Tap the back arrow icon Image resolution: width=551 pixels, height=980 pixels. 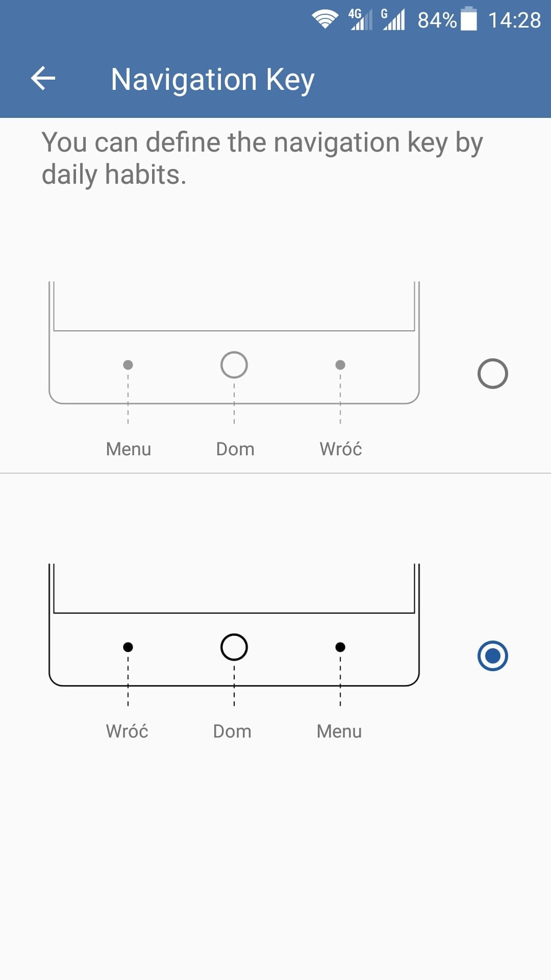click(43, 79)
